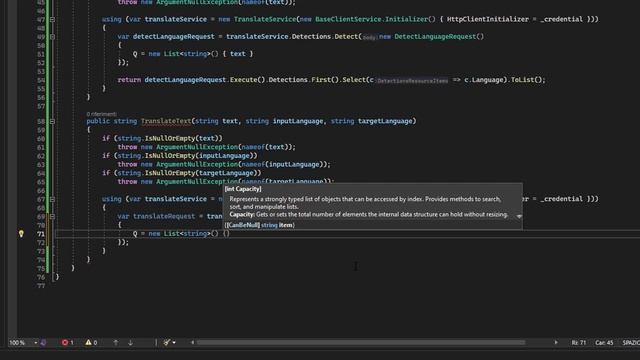Collapse the detectLanguageRequest block at line 49
This screenshot has width=640, height=360.
(x=52, y=37)
